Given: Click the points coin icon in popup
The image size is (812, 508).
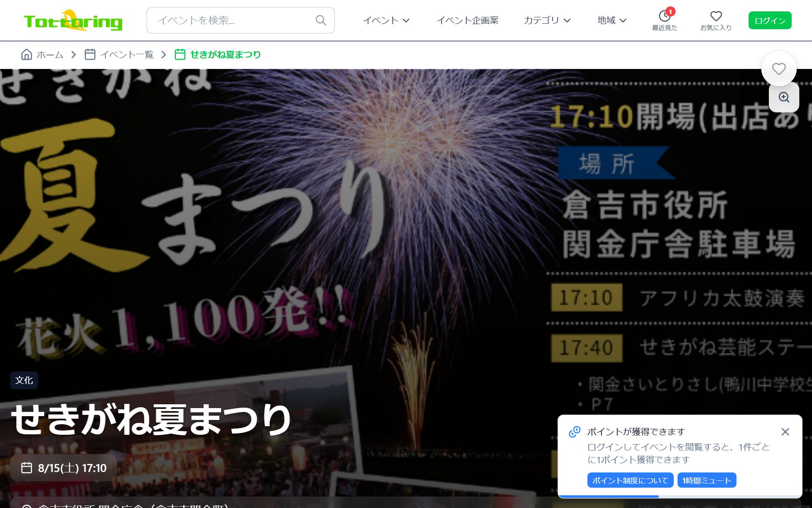Looking at the screenshot, I should tap(574, 432).
